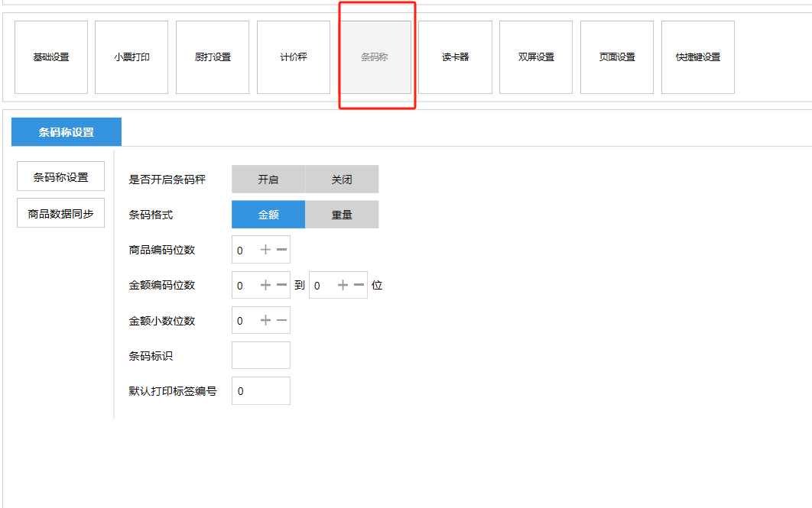This screenshot has width=812, height=508.
Task: Click the 默认打印标签编号 input field
Action: (x=261, y=390)
